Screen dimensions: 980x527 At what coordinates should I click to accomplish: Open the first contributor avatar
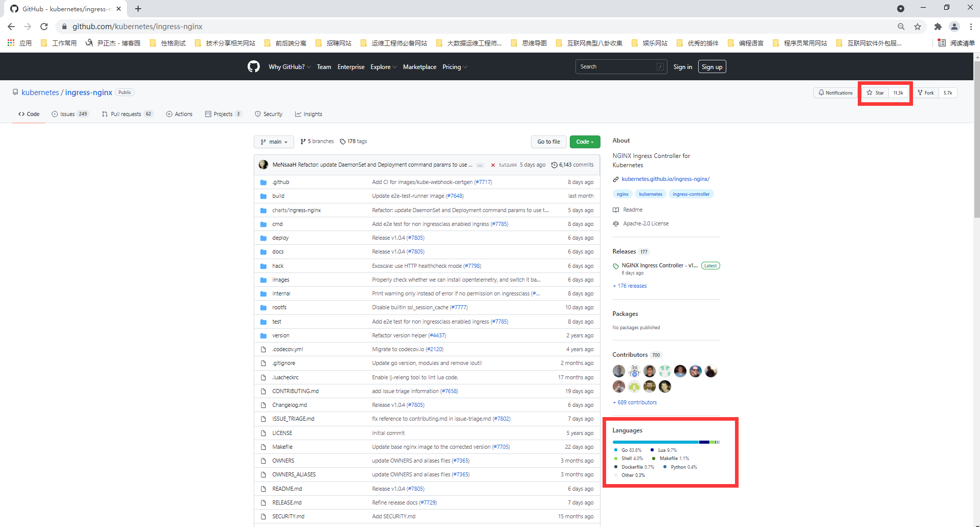click(619, 371)
